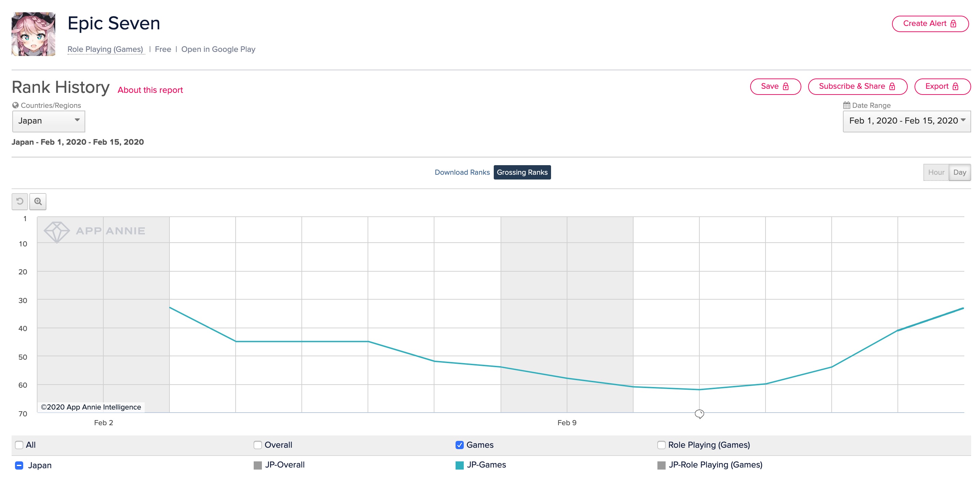Click the lock icon on Create Alert
Screen dimensions: 980x488
[953, 24]
